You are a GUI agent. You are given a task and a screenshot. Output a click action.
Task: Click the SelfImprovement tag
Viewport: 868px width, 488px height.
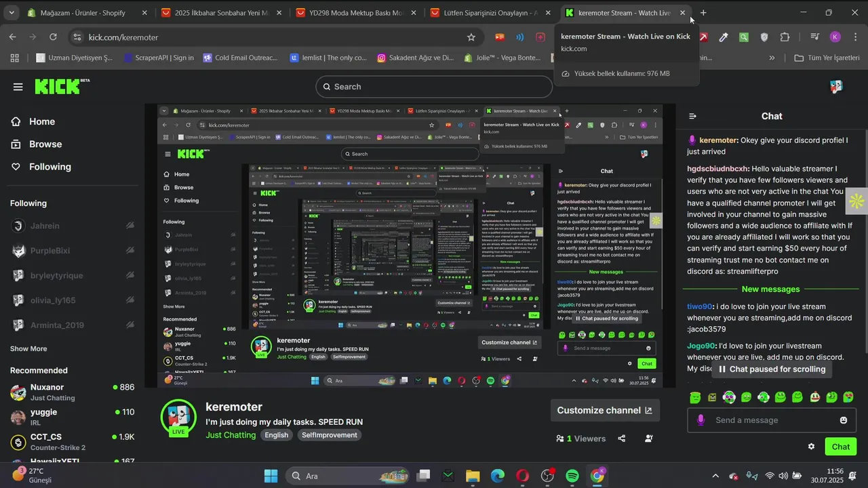pos(329,435)
